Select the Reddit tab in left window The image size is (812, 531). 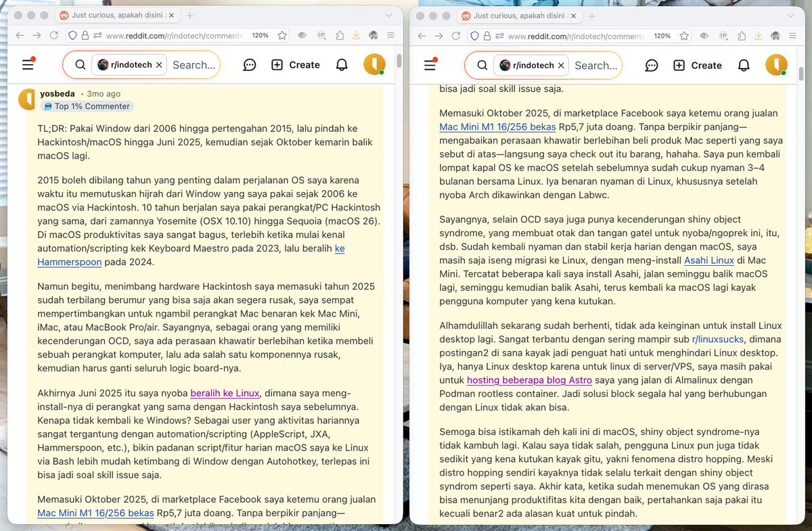[118, 15]
